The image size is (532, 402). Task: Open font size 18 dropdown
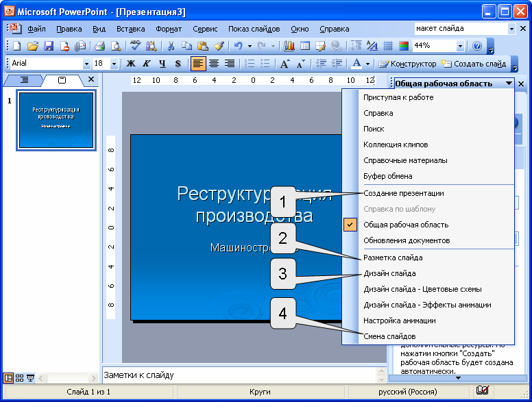tap(114, 64)
